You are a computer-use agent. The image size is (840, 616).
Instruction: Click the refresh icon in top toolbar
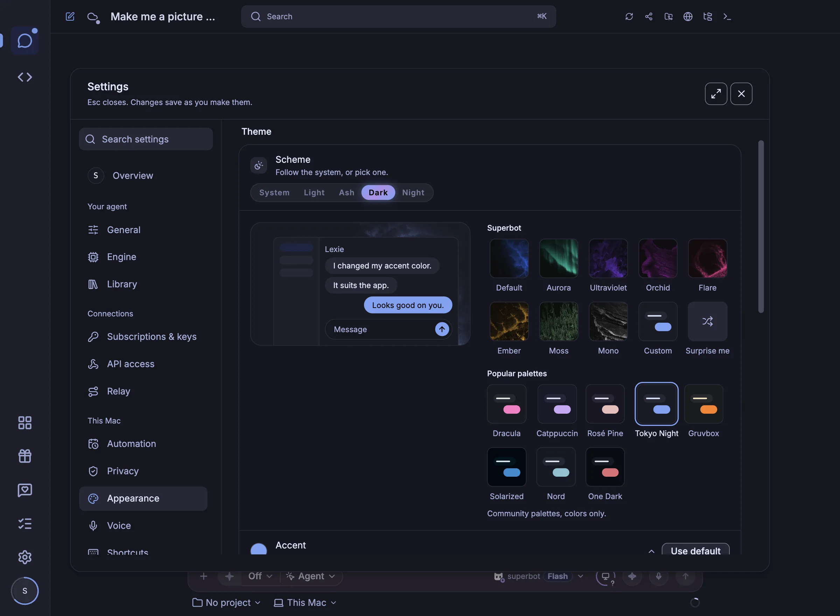pos(629,16)
